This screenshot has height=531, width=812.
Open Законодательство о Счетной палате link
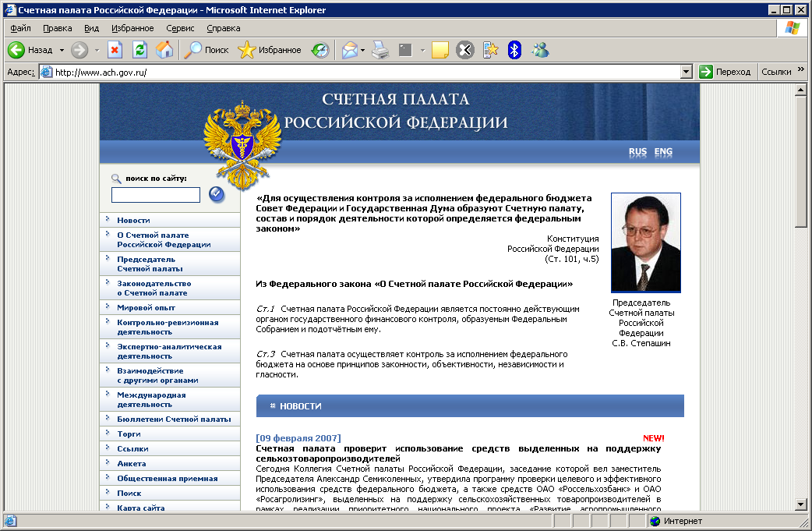pyautogui.click(x=154, y=288)
